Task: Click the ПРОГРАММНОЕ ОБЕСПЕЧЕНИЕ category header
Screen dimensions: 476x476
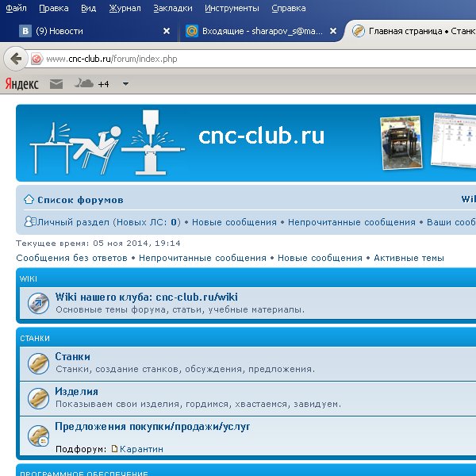Action: tap(84, 473)
